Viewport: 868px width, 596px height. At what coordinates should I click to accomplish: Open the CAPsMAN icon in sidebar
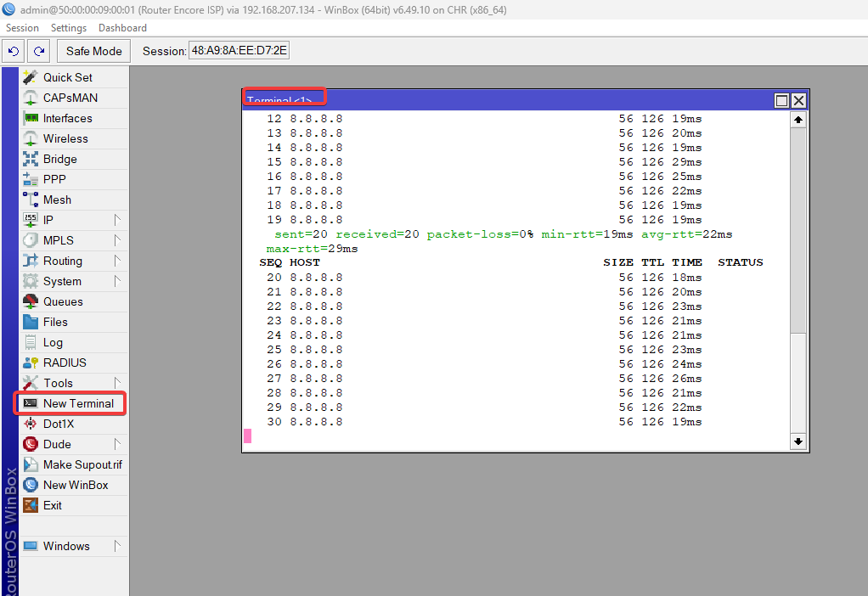point(31,98)
